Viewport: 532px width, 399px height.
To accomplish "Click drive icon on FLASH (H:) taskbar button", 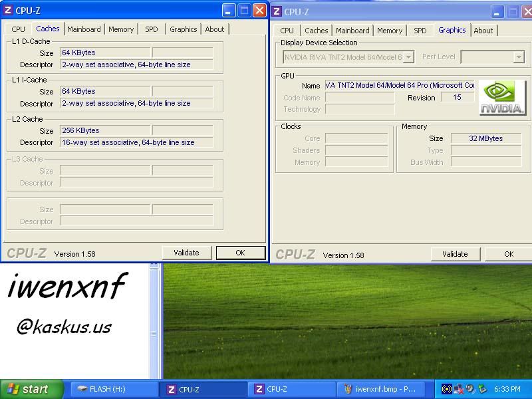I will (x=82, y=389).
